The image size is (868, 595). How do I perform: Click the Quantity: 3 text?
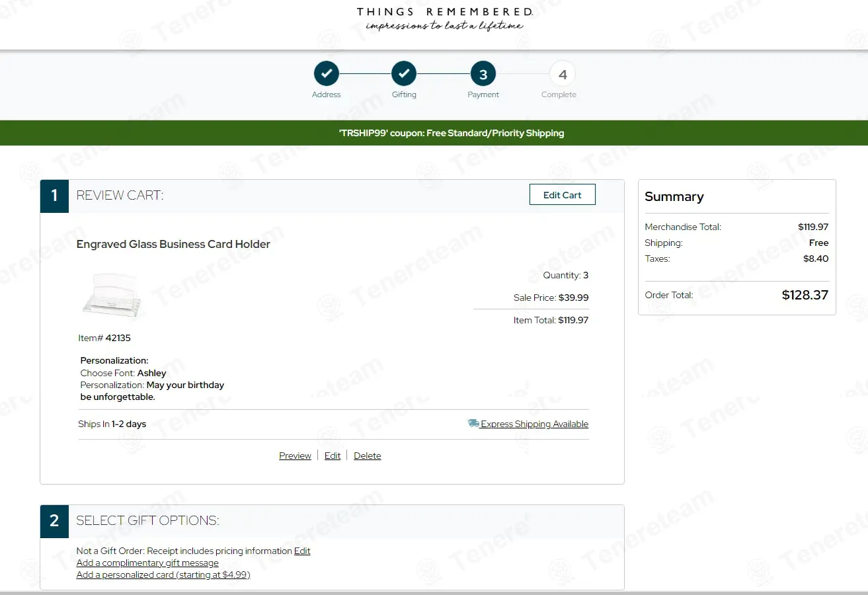566,275
